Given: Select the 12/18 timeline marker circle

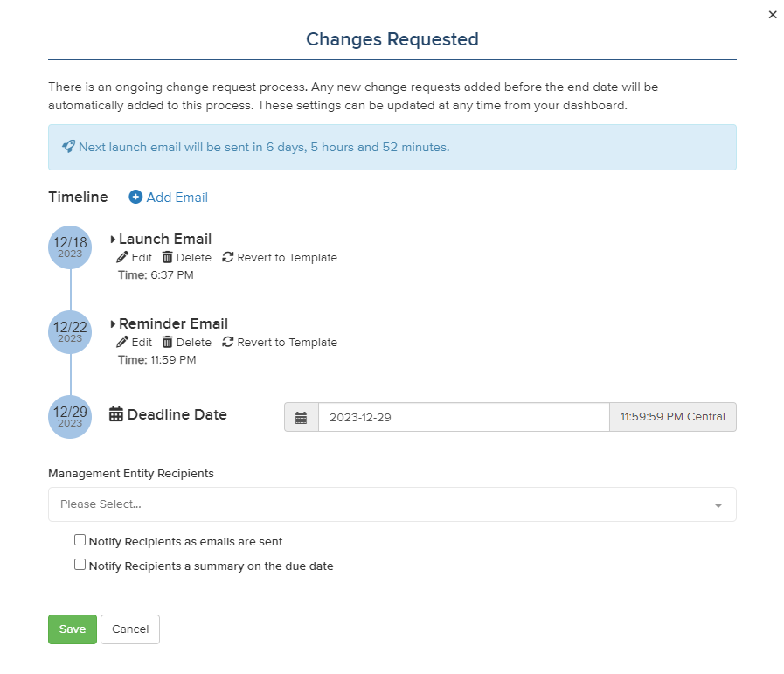Looking at the screenshot, I should (70, 247).
